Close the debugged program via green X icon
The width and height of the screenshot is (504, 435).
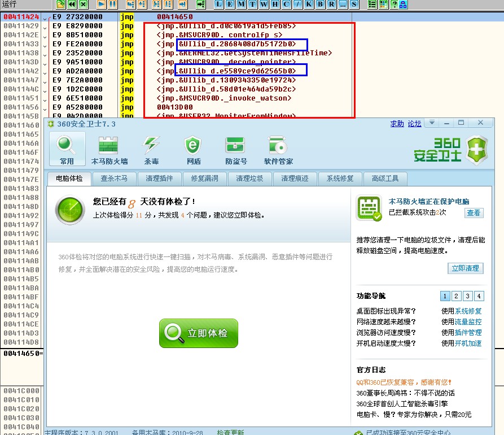point(84,4)
